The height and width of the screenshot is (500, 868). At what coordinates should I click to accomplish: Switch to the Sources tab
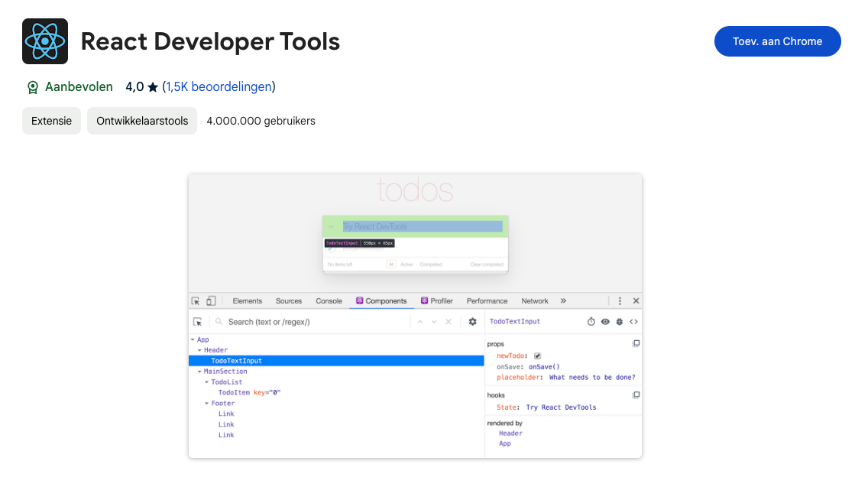[288, 301]
